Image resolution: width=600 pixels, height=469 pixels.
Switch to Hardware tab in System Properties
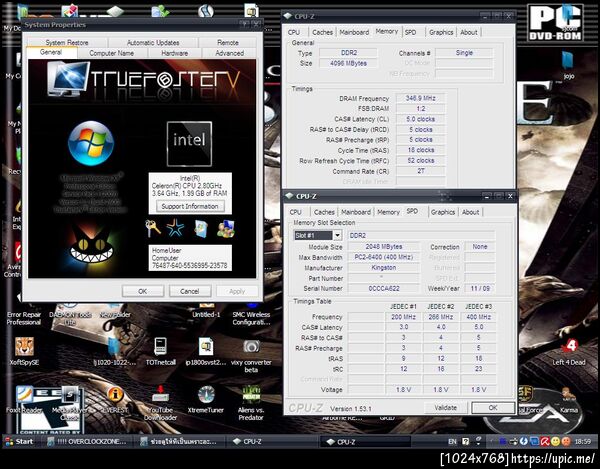[x=174, y=53]
